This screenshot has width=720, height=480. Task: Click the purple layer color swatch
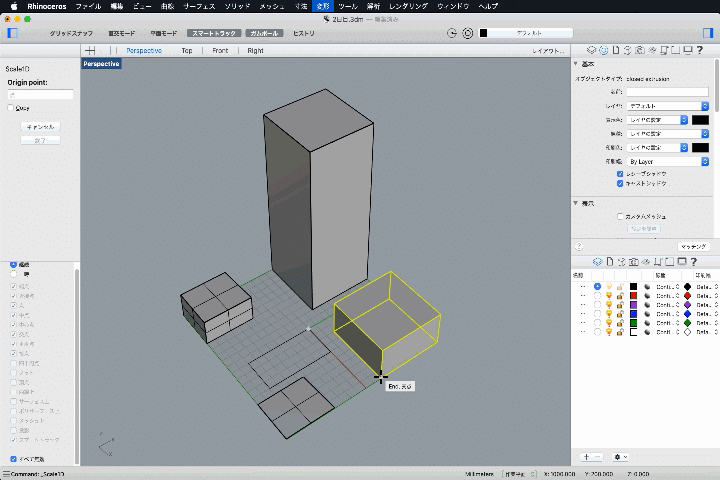(x=633, y=305)
